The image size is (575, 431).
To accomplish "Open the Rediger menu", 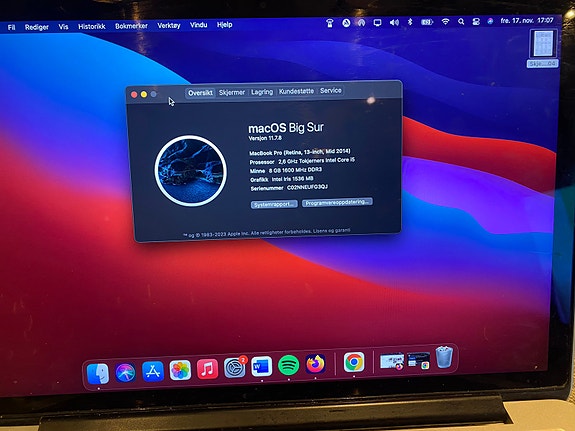I will (x=37, y=27).
